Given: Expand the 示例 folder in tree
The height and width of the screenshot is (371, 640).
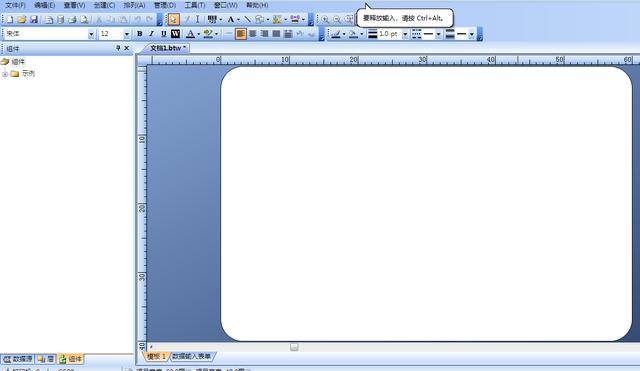Looking at the screenshot, I should click(5, 74).
